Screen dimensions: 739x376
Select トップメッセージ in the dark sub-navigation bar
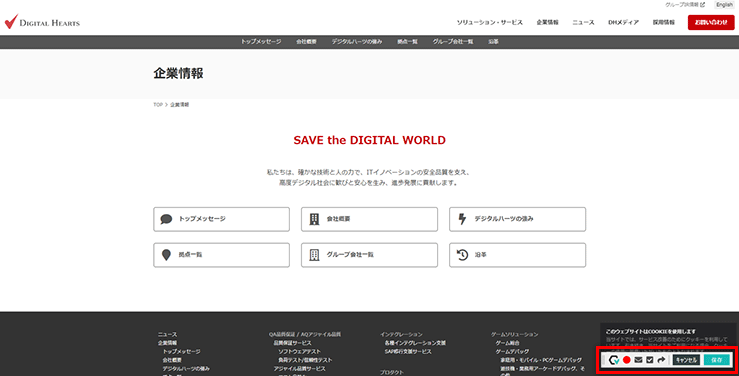click(x=261, y=41)
